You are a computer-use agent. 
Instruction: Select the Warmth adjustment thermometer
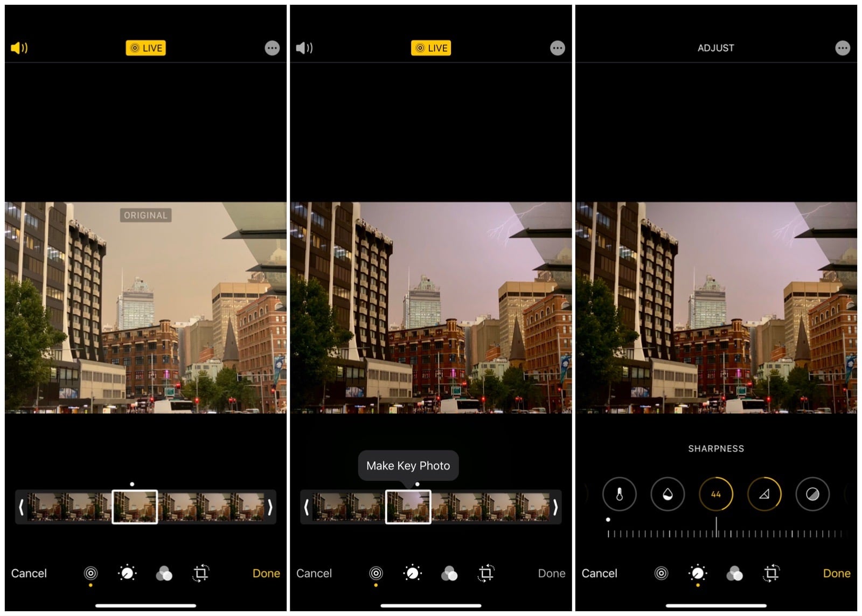click(x=620, y=494)
